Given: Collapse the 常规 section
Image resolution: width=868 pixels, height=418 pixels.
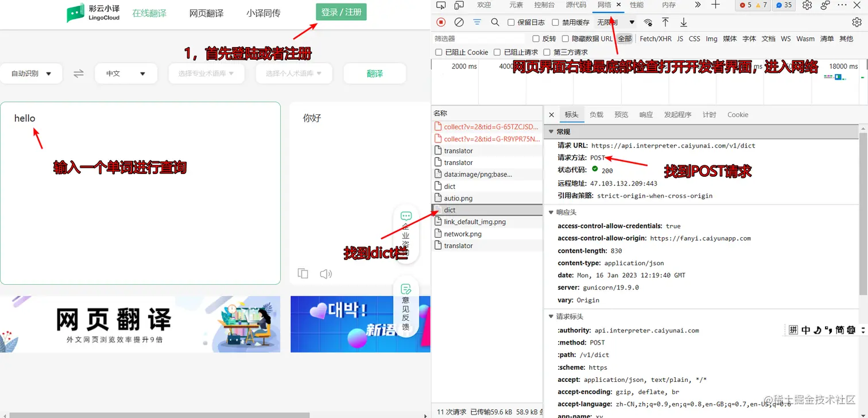Looking at the screenshot, I should point(552,132).
